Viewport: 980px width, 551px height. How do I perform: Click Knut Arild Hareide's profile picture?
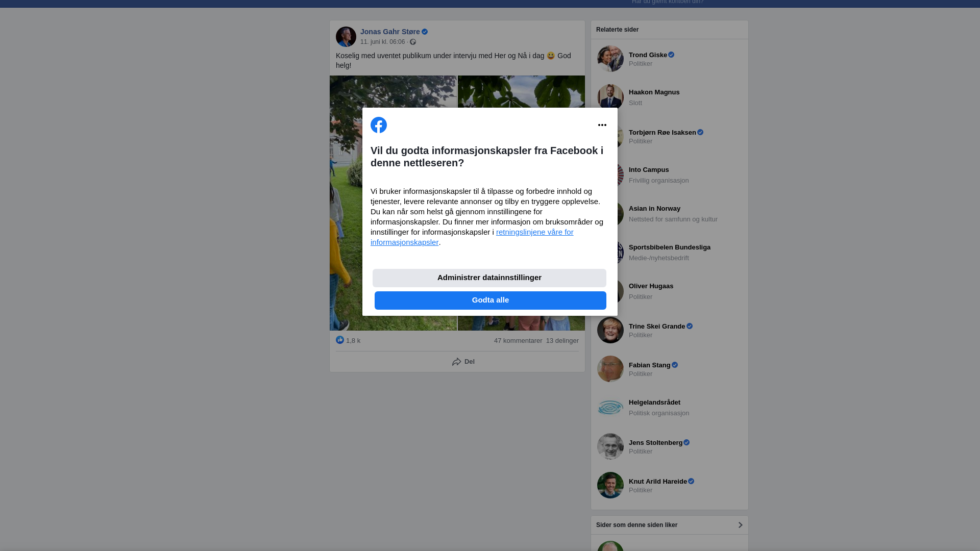[x=610, y=485]
